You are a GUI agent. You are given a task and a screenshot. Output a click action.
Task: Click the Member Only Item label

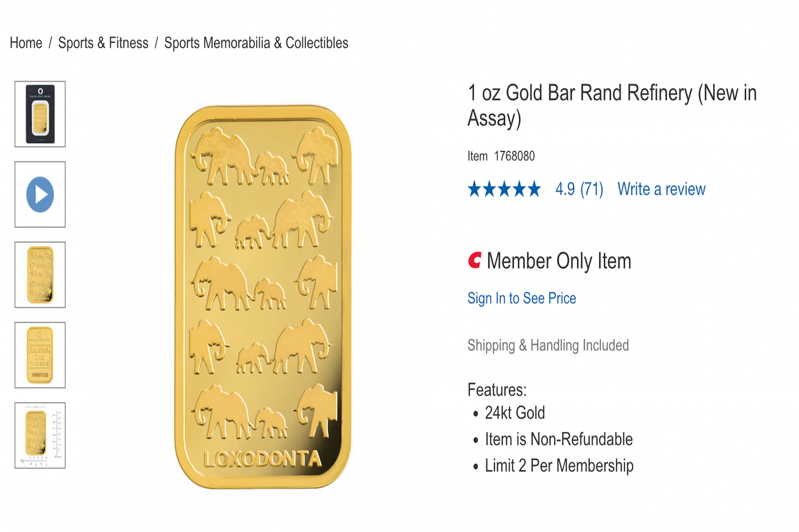point(559,261)
